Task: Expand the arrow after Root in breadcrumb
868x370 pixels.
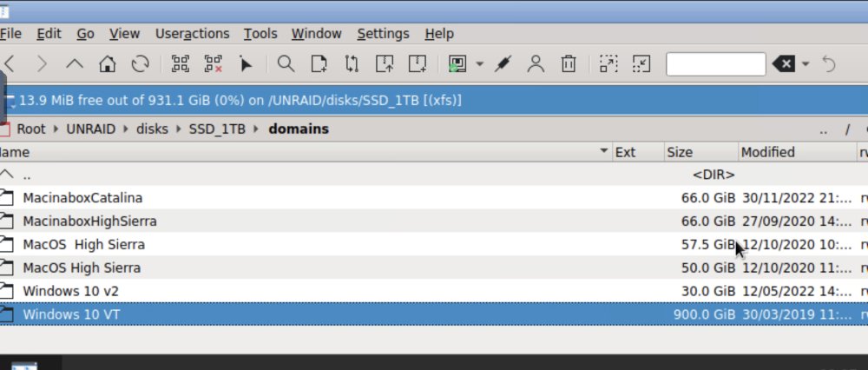Action: (x=56, y=129)
